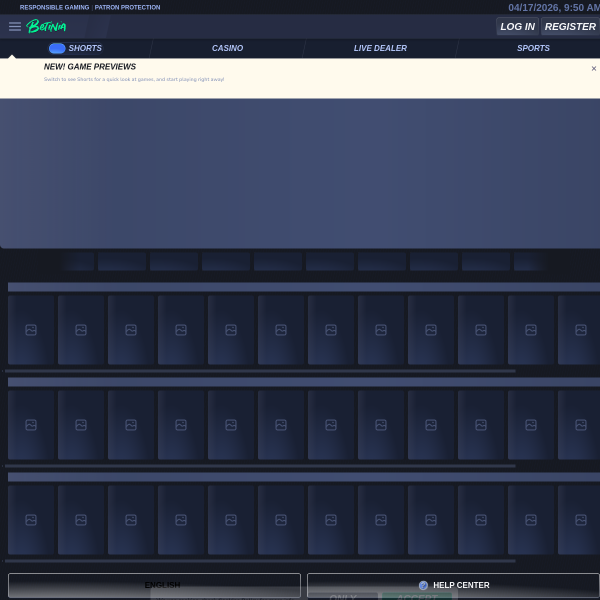Click the Register button
Viewport: 600px width, 600px height.
[x=570, y=27]
